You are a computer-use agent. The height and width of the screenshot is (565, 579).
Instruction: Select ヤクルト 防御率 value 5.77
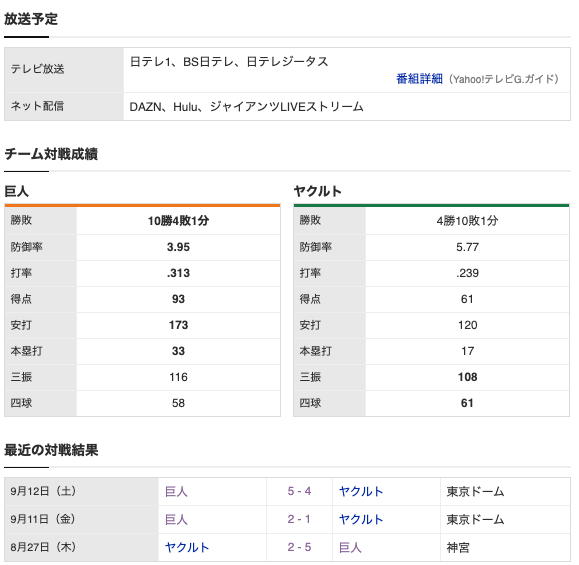[467, 247]
